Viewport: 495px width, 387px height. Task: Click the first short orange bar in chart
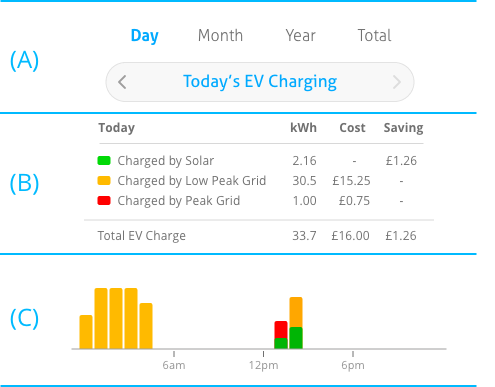coord(86,332)
